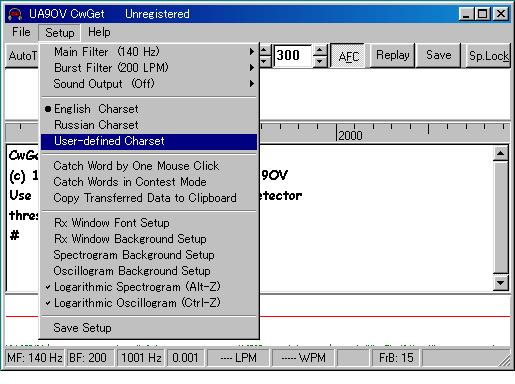Maximize the CwGet window
This screenshot has width=515, height=384.
pyautogui.click(x=482, y=14)
